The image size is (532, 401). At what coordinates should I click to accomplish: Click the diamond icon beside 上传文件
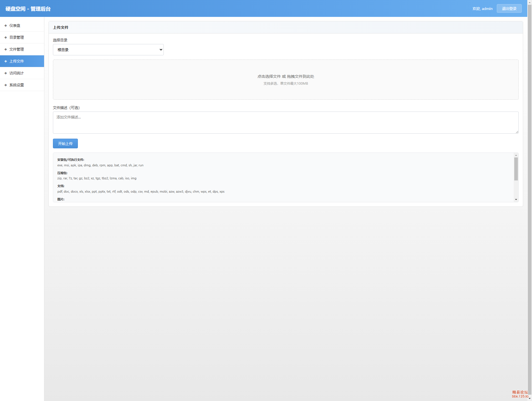[x=6, y=61]
